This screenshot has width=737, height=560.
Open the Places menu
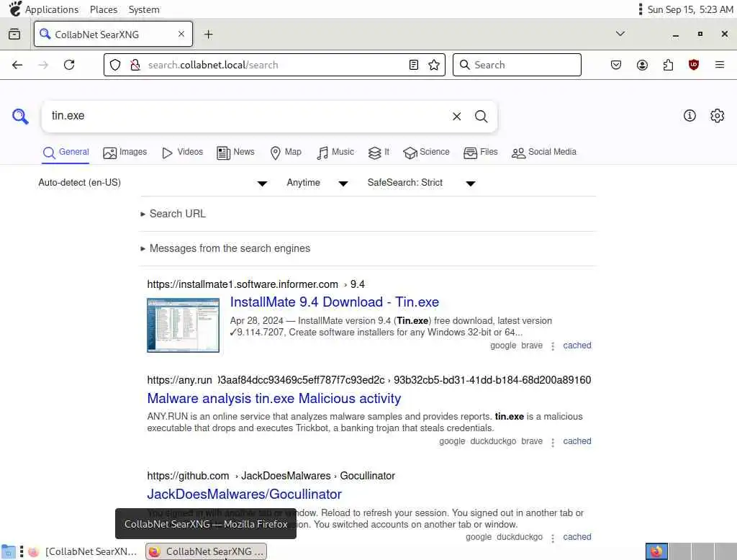[104, 9]
